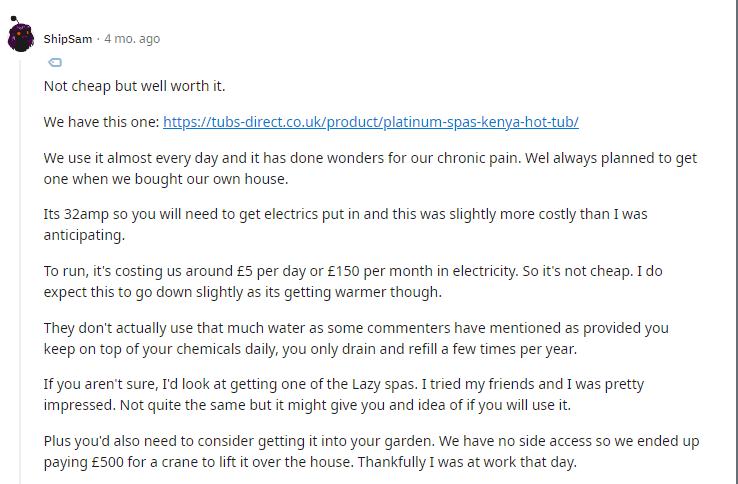738x484 pixels.
Task: Click 'one when we bought our own house.' line
Action: tap(166, 179)
